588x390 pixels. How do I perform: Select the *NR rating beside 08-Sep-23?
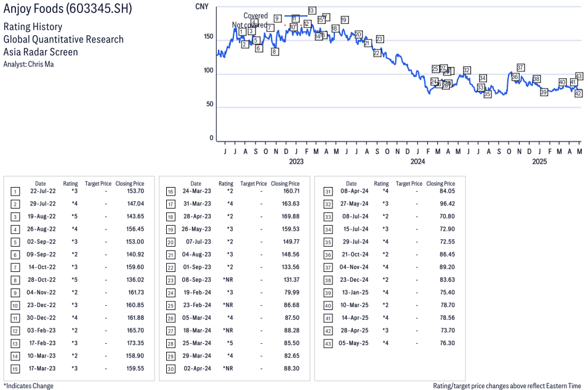[x=228, y=280]
